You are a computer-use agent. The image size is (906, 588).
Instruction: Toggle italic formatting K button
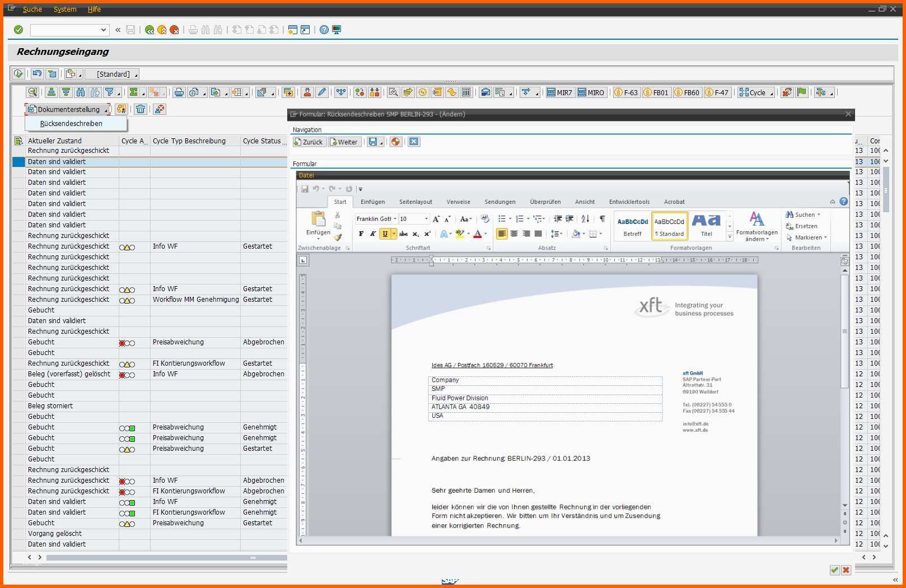(x=373, y=234)
